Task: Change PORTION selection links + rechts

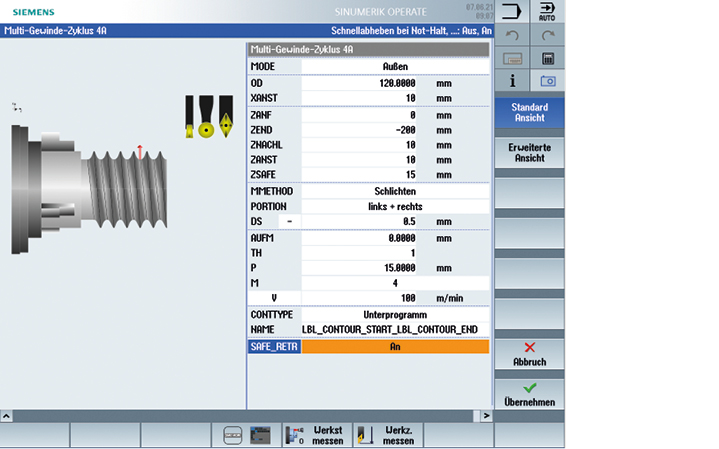Action: 395,206
